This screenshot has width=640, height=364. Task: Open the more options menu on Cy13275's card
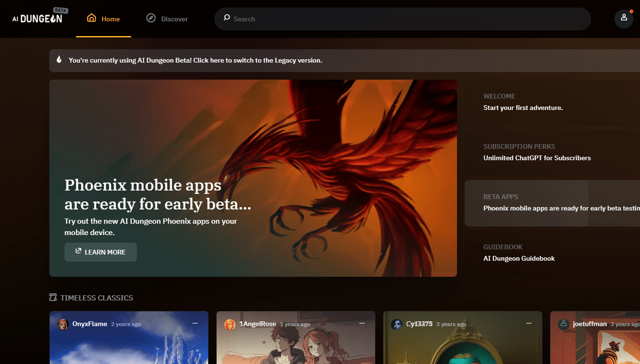[x=529, y=323]
